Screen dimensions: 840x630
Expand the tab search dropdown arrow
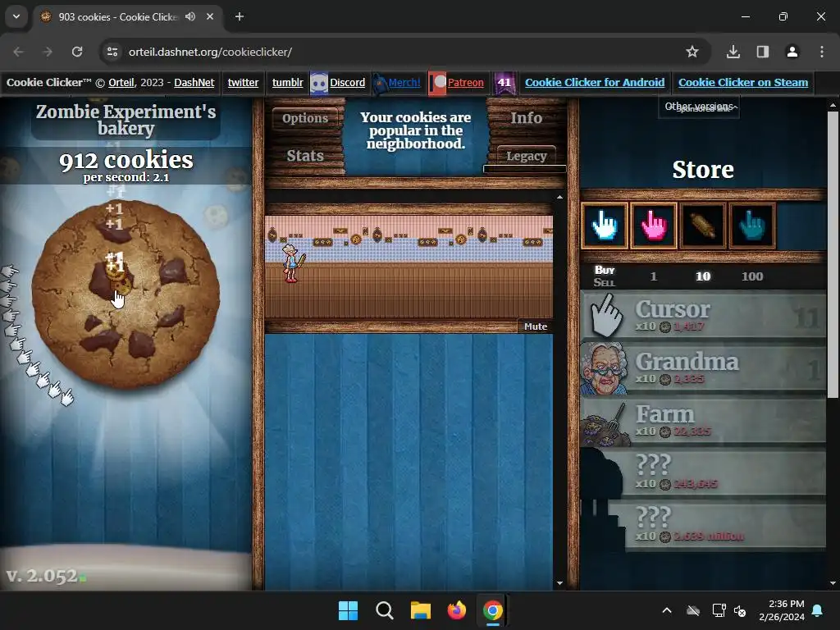tap(16, 16)
